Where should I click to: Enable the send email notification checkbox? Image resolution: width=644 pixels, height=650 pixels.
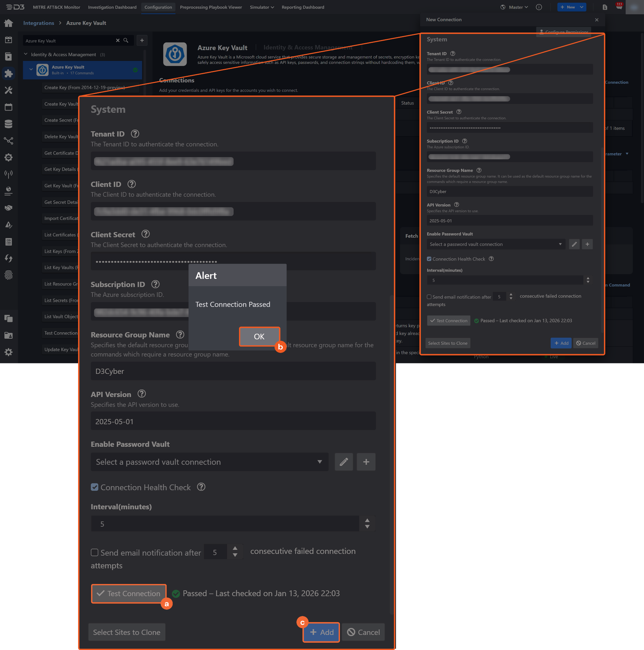[x=95, y=553]
